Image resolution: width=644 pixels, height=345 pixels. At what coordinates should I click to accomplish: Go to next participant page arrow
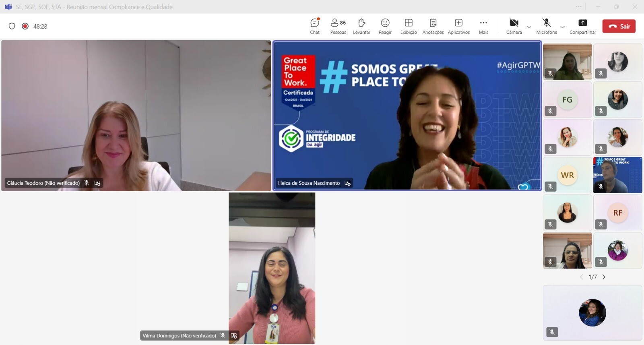pyautogui.click(x=604, y=277)
